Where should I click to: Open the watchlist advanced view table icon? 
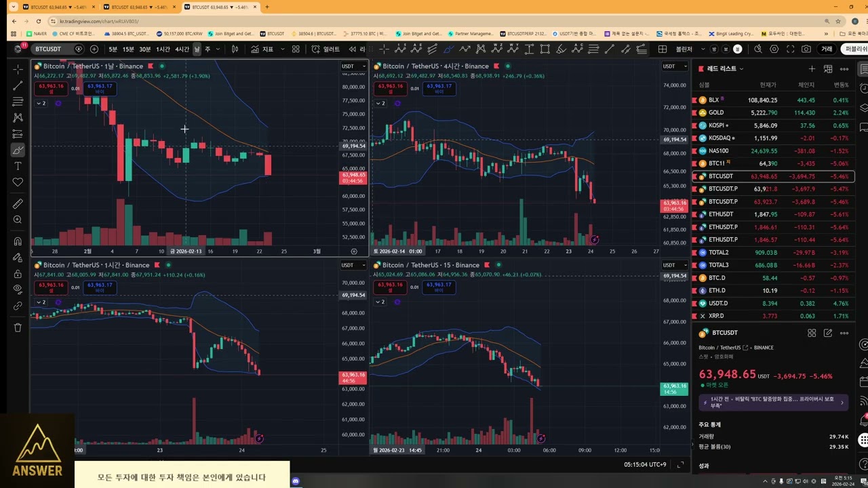[828, 68]
